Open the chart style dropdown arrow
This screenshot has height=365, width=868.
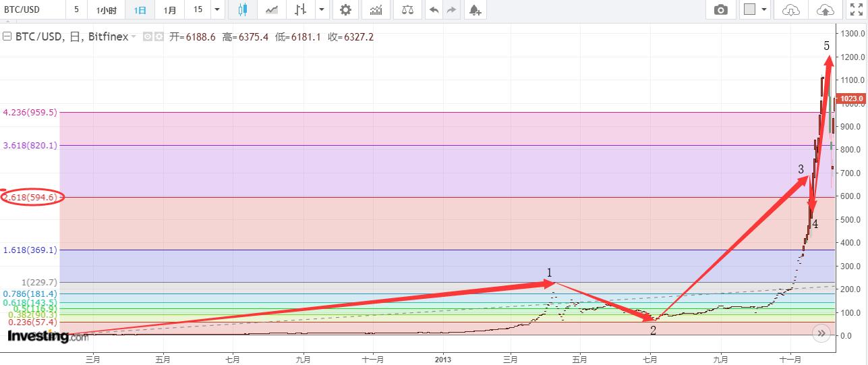[322, 9]
